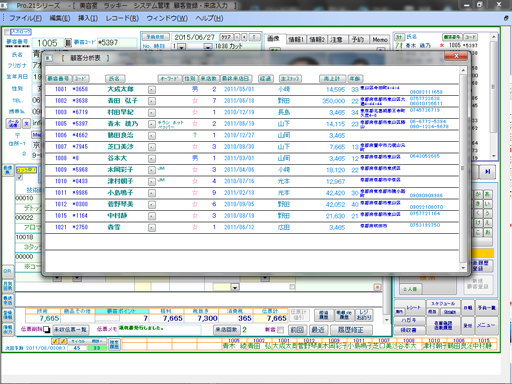Switch to the Memo tab
Screen dimensions: 512x384
click(380, 39)
